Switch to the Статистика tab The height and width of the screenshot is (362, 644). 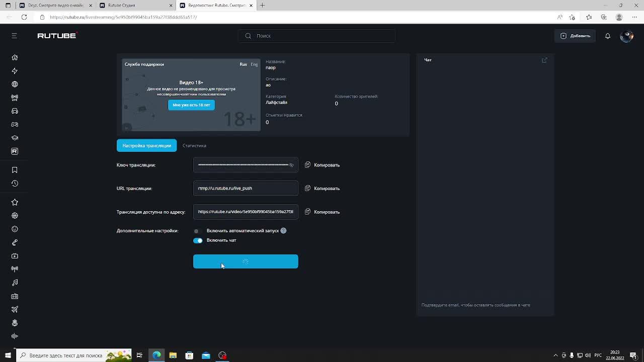194,146
